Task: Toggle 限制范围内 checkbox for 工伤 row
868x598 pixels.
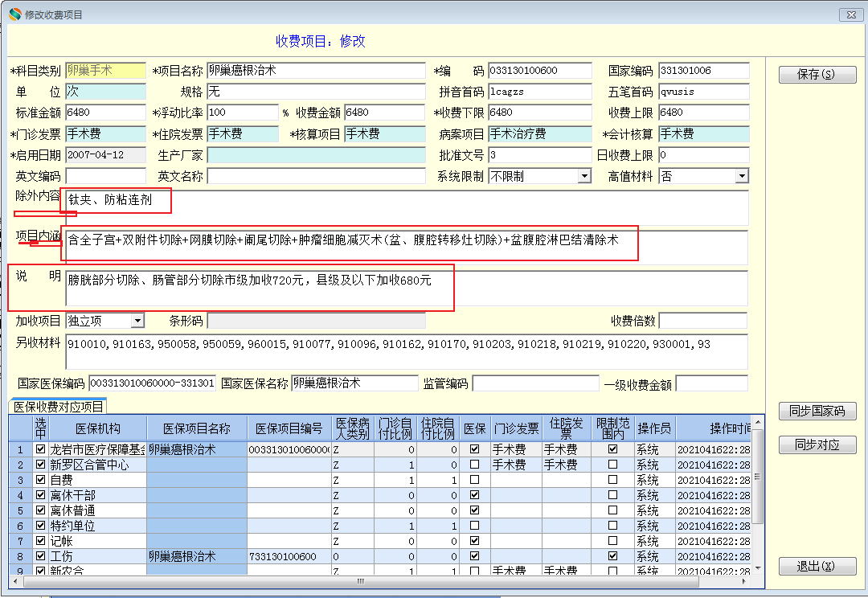Action: (612, 556)
